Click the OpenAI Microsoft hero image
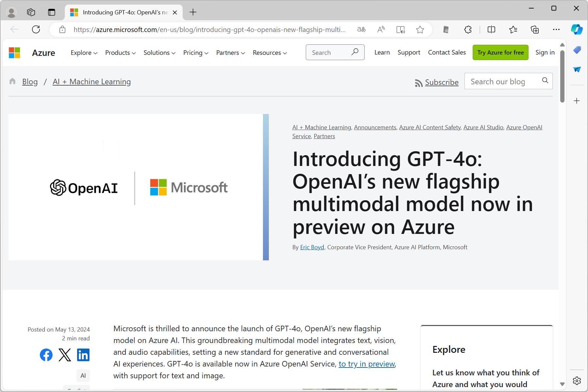Image resolution: width=588 pixels, height=392 pixels. click(x=139, y=187)
